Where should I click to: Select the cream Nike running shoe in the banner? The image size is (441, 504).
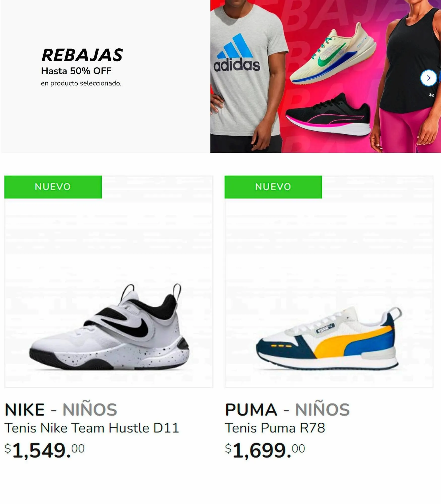333,54
